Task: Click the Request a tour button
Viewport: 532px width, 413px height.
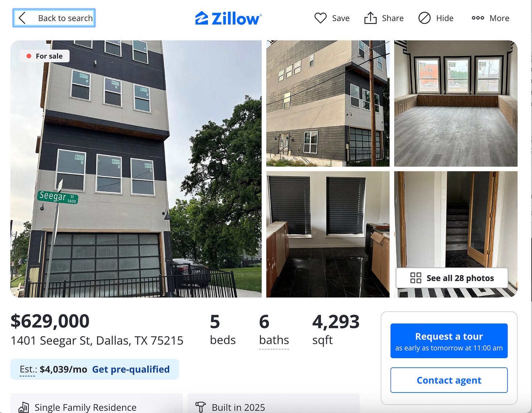Action: click(449, 341)
